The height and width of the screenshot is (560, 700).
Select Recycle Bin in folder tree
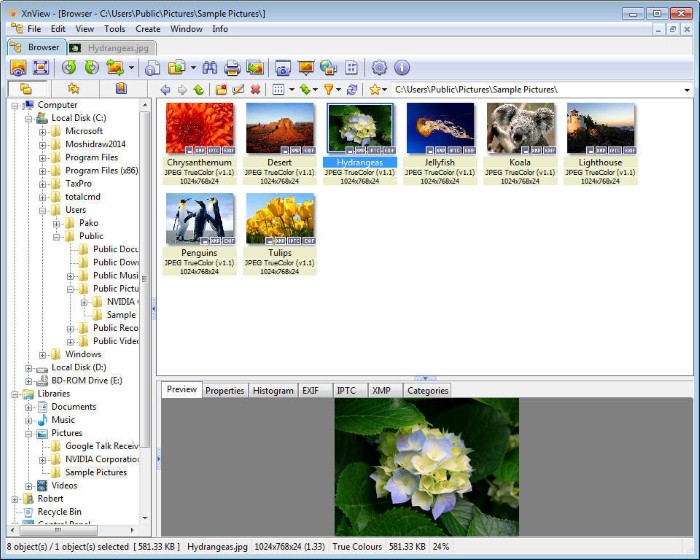59,512
